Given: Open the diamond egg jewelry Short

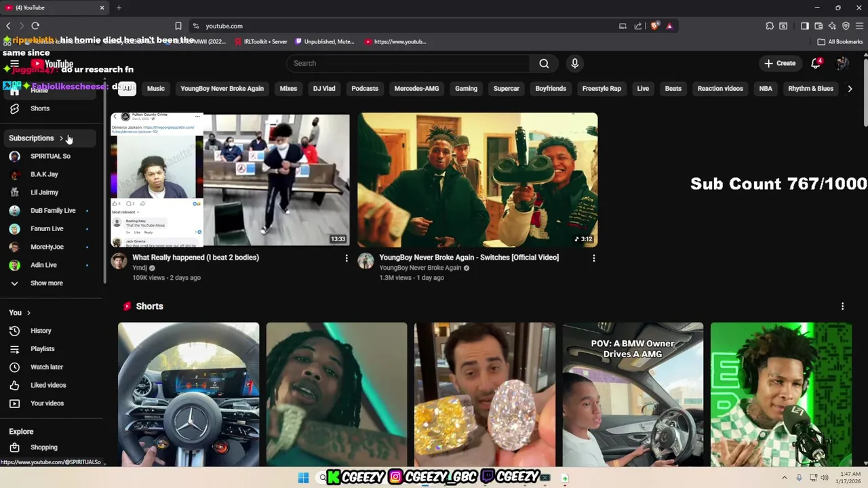Looking at the screenshot, I should [x=485, y=394].
